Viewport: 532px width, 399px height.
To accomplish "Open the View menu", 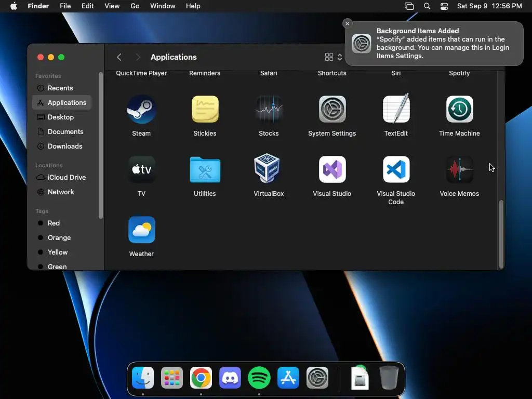I will pos(112,6).
